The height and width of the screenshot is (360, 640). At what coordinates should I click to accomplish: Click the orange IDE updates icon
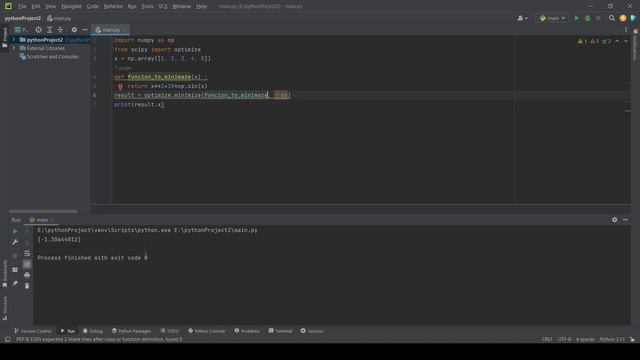(622, 18)
